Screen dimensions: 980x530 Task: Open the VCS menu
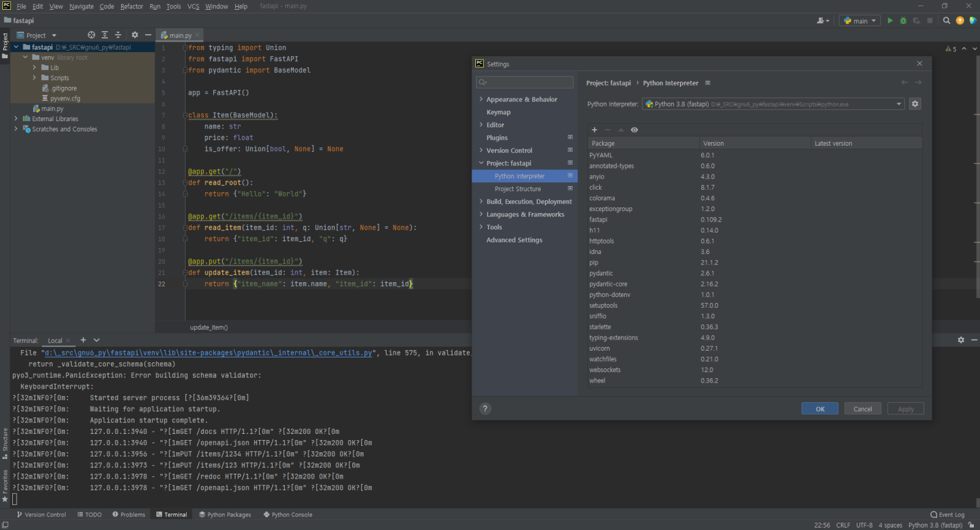pos(194,6)
